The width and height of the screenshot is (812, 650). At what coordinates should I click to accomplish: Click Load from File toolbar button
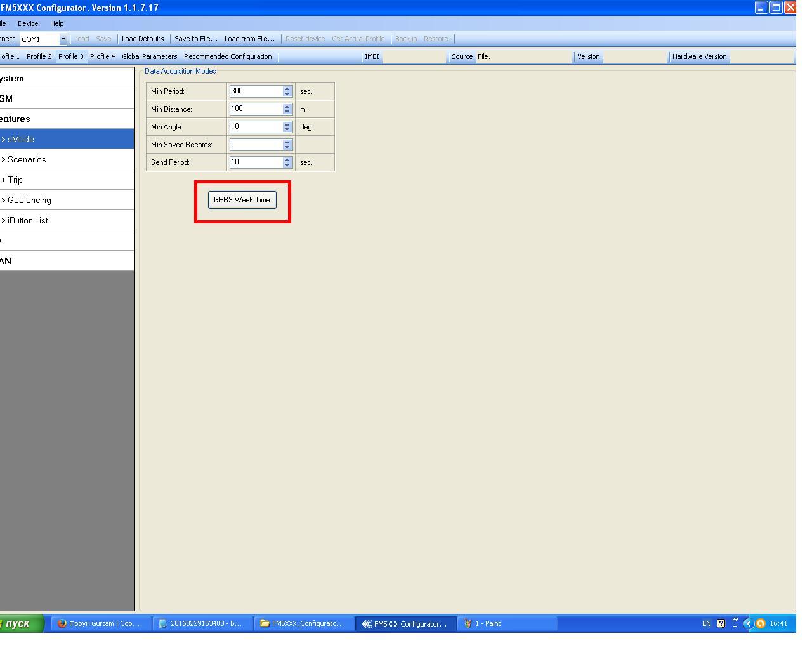(249, 39)
